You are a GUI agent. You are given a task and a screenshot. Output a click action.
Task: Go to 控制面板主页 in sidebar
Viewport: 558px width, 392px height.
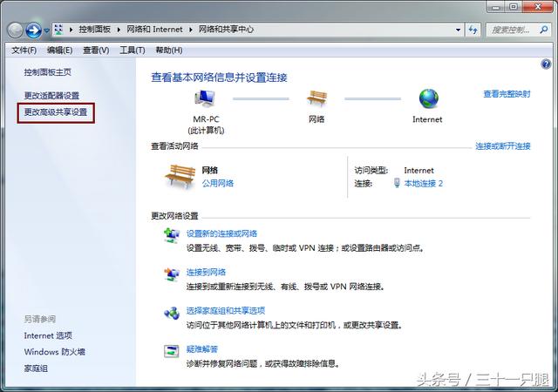click(48, 72)
